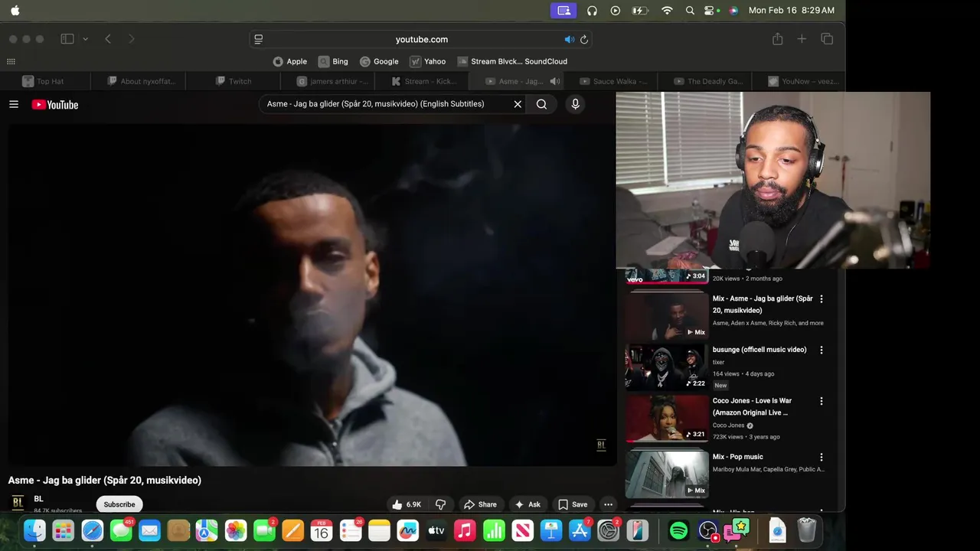
Task: Mute the Asme tab speaker icon
Action: pos(555,81)
